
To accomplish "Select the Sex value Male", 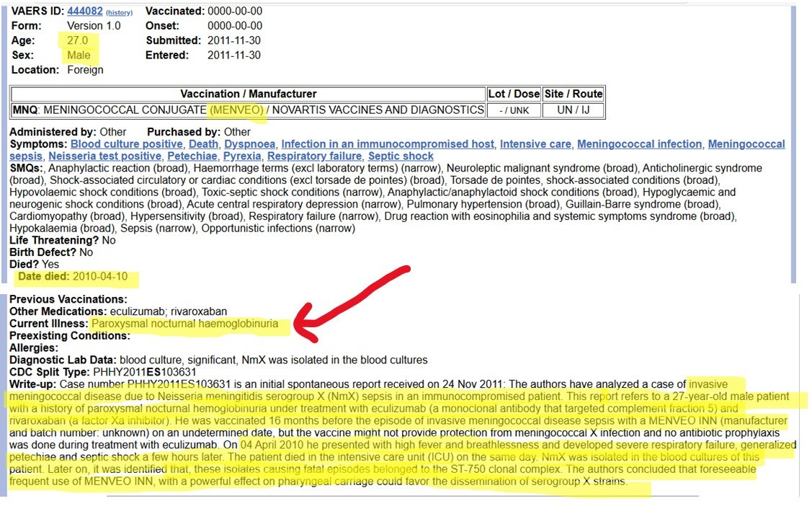I will pyautogui.click(x=79, y=55).
